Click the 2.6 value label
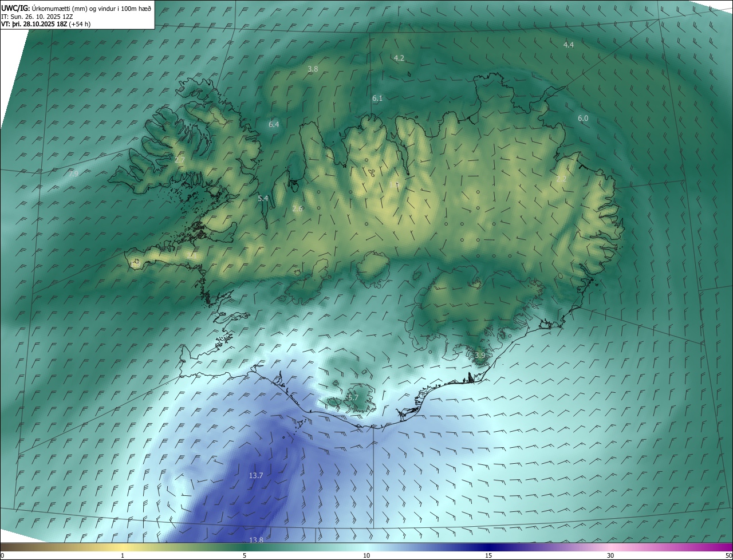733x560 pixels. coord(297,209)
